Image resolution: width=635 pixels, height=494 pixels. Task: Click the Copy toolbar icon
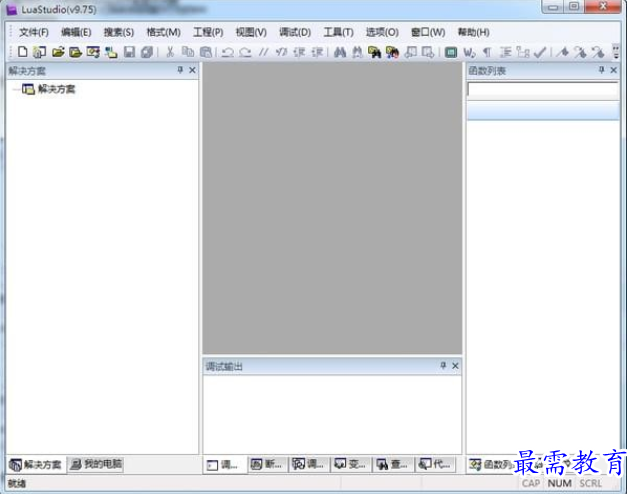(188, 52)
